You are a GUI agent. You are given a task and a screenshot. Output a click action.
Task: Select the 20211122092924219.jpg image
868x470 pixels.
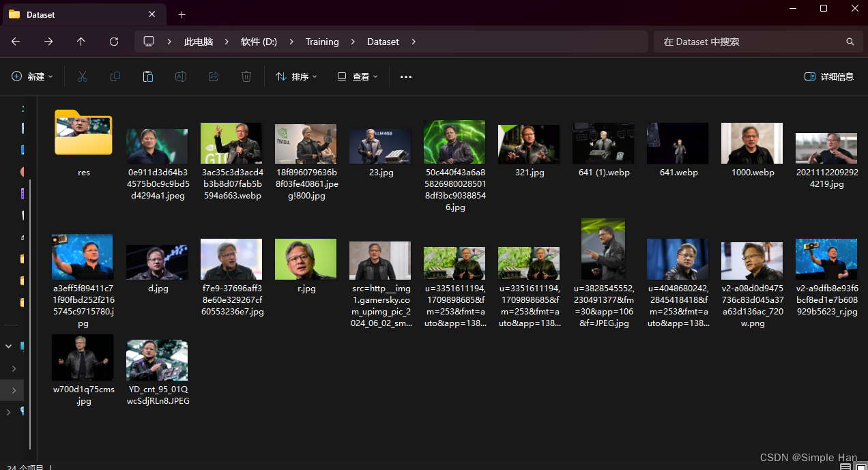point(826,161)
